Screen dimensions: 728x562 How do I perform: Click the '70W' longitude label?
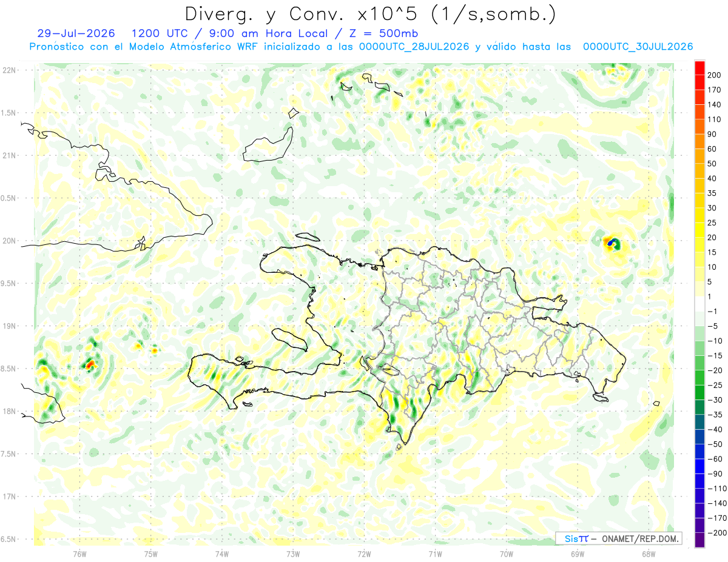[507, 554]
